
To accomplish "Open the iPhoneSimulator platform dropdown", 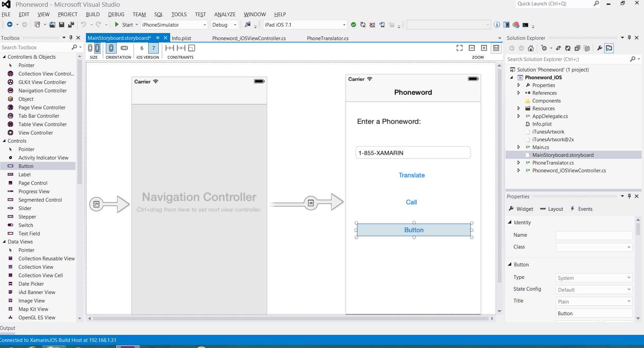I will (205, 25).
